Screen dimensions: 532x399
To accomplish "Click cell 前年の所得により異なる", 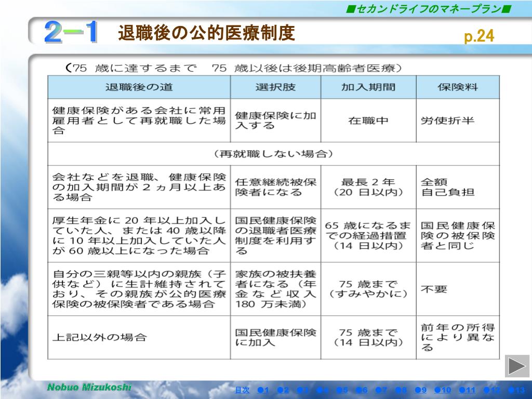I will click(458, 337).
